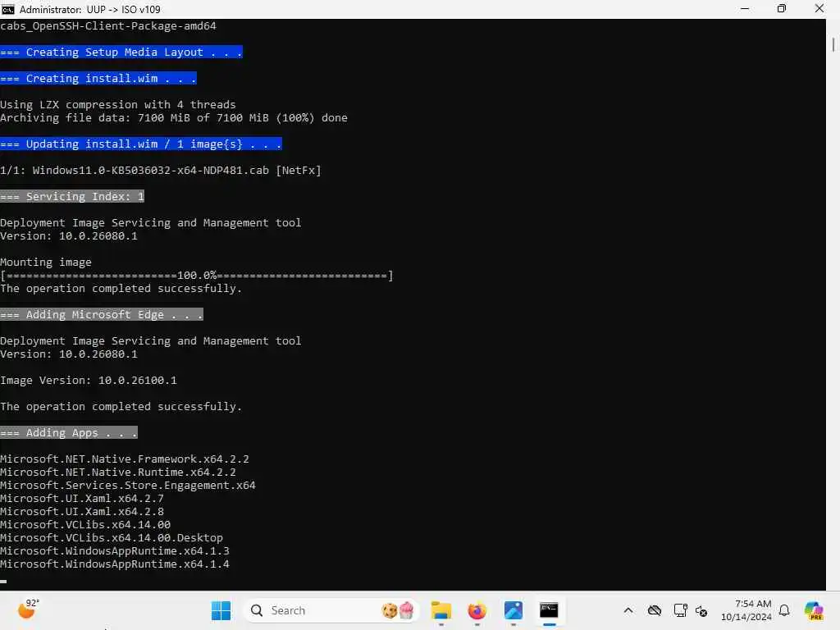Click the 'Updating install.wim / 1 image{s}' line
Image resolution: width=840 pixels, height=630 pixels.
click(141, 144)
